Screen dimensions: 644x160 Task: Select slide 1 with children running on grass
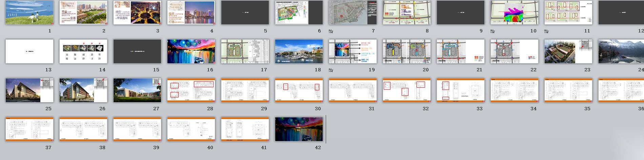click(x=29, y=13)
